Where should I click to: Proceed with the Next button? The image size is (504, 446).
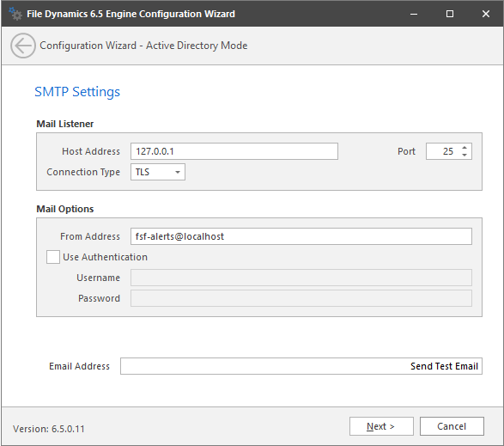tap(381, 426)
